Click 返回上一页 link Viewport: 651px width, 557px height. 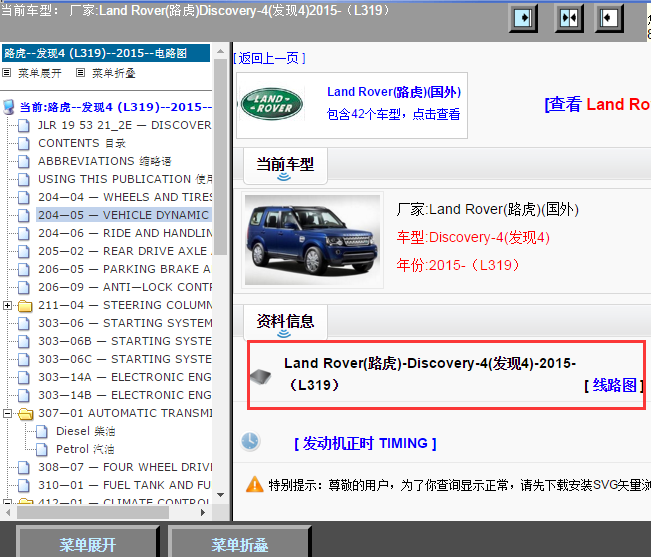click(269, 58)
